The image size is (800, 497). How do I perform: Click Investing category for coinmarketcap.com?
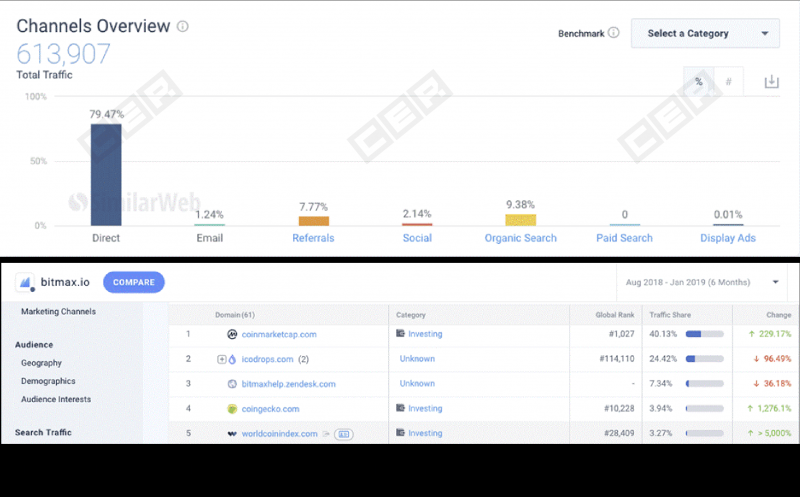coord(425,334)
